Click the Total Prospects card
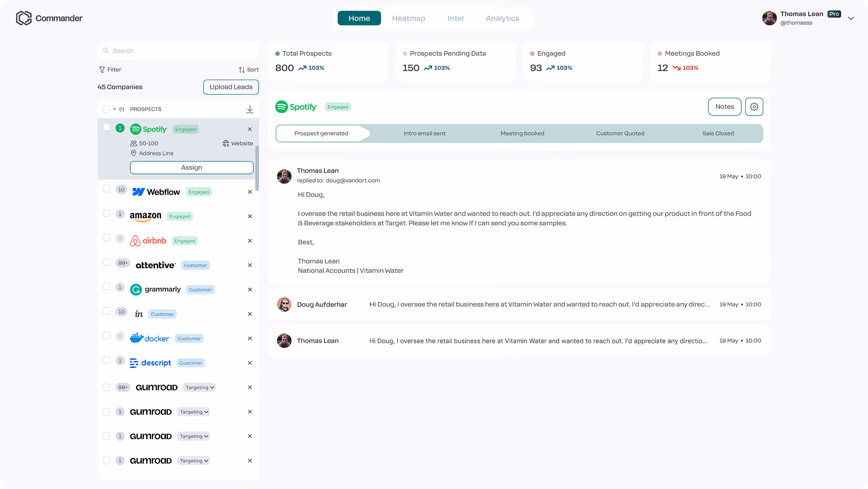 point(328,61)
